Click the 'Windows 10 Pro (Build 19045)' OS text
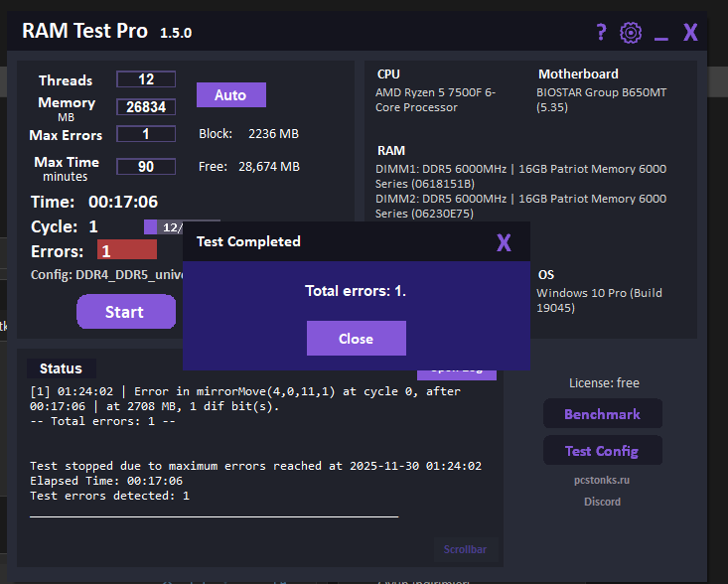 pos(599,300)
